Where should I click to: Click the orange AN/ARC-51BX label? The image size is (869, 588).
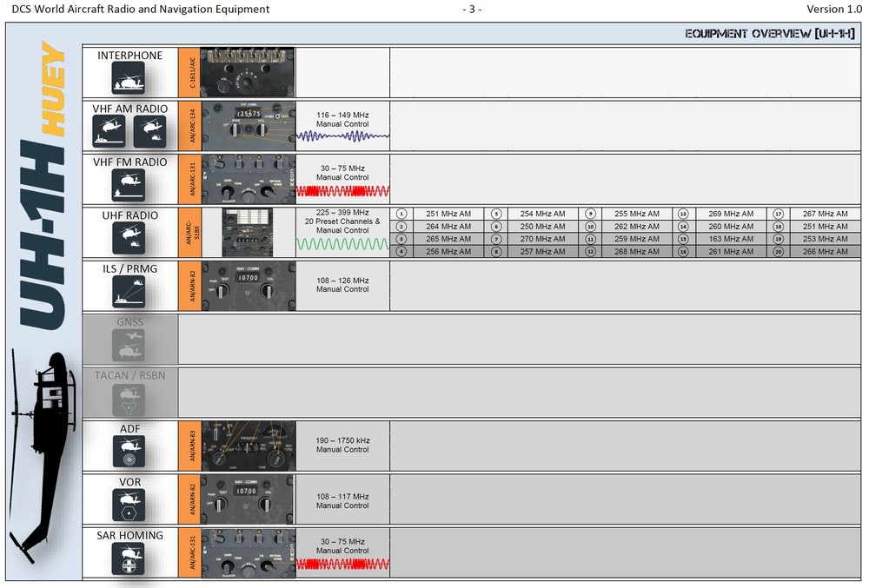189,233
